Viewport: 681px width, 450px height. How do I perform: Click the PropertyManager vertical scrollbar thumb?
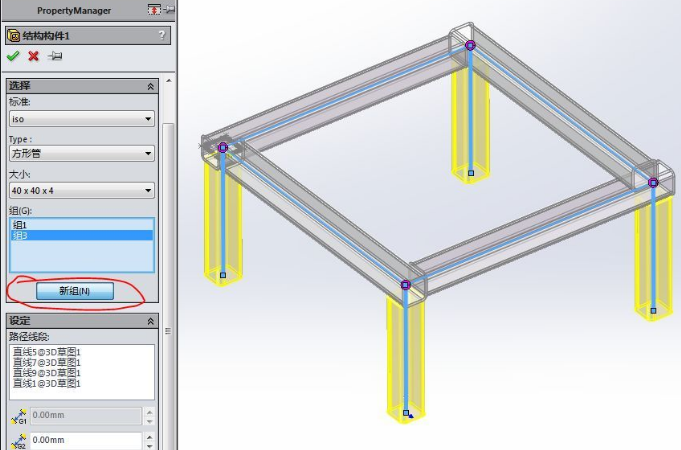pyautogui.click(x=168, y=287)
